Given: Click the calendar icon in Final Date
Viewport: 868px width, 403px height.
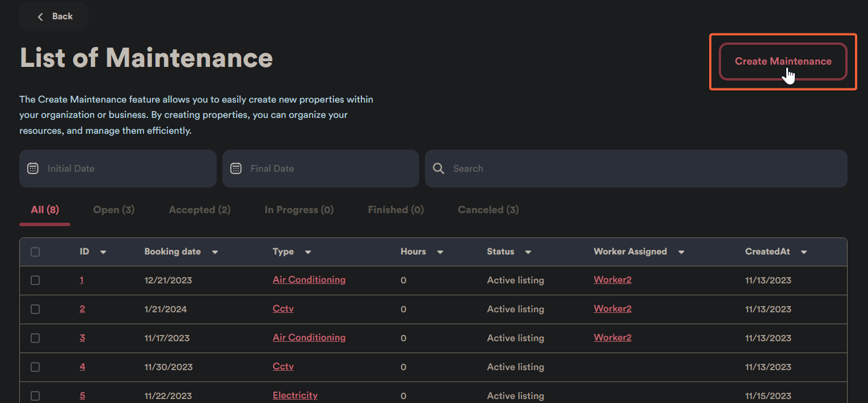Looking at the screenshot, I should (236, 168).
